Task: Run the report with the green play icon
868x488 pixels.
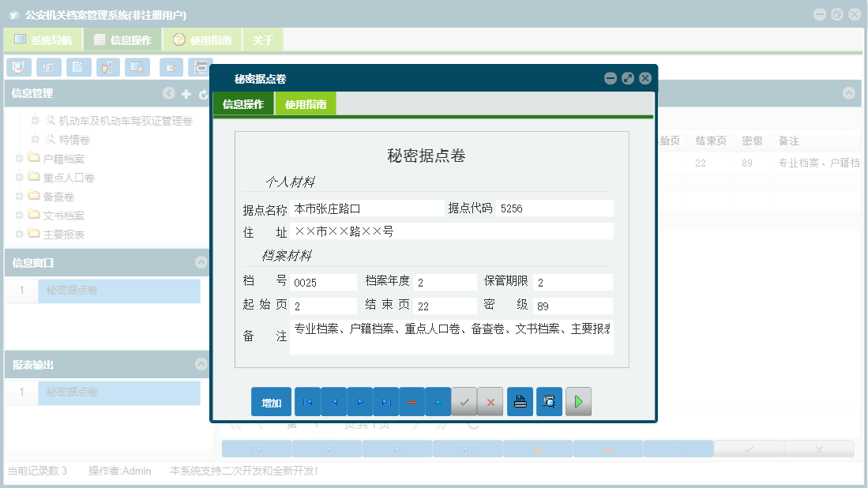Action: 578,401
